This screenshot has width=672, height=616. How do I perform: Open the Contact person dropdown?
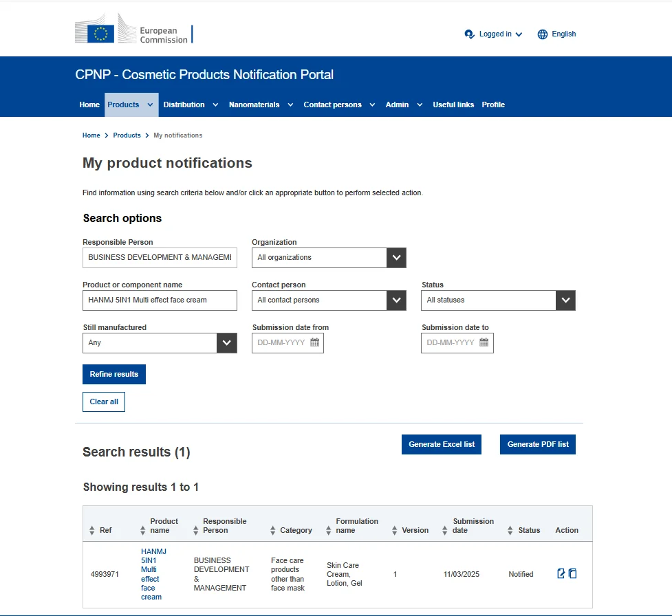[x=395, y=300]
